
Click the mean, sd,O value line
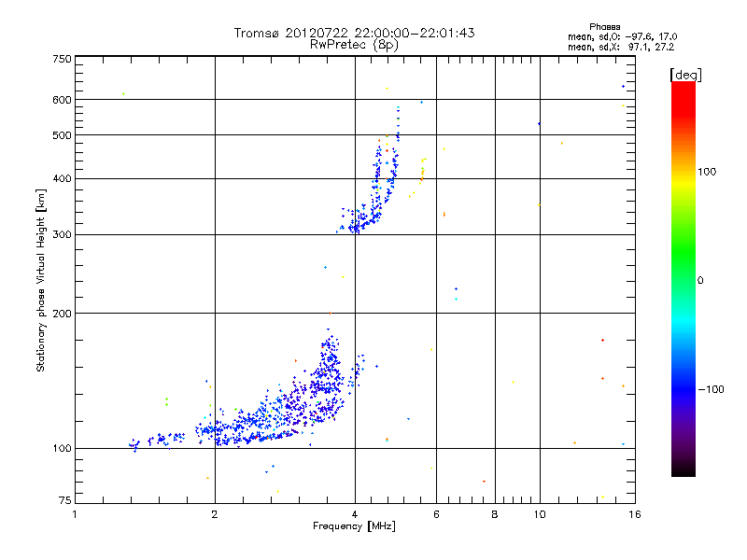pyautogui.click(x=622, y=36)
